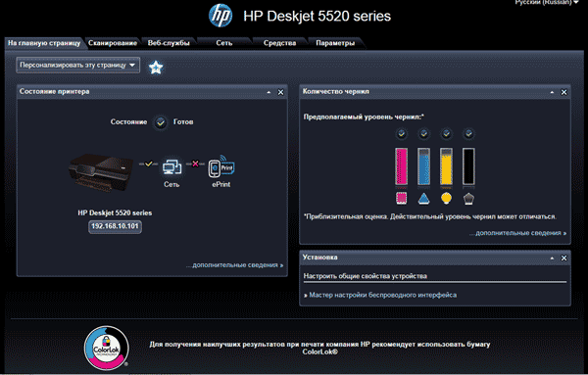Screen dimensions: 588x375
Task: Click the yellow cartridge status check icon
Action: point(446,133)
